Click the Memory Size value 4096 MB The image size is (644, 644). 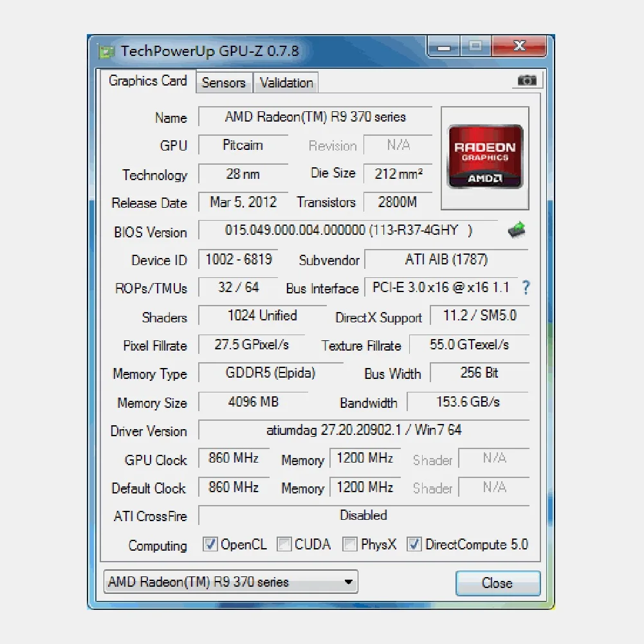[x=253, y=401]
